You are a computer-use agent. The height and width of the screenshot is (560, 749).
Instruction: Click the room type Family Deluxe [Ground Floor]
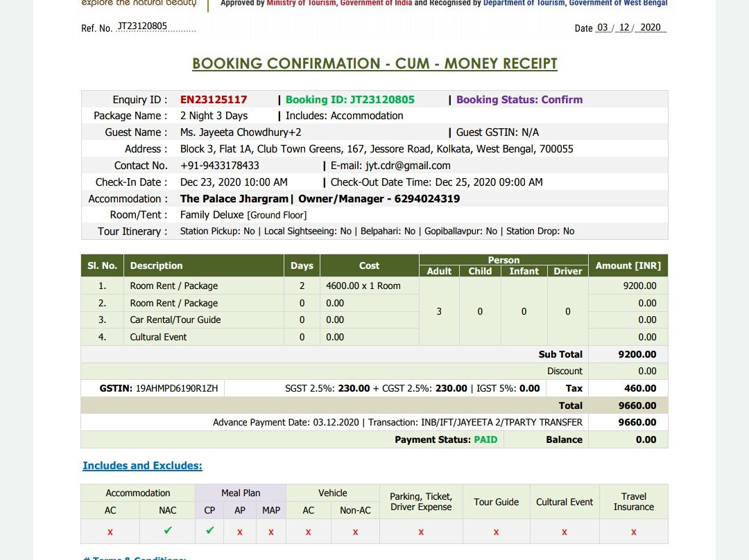pos(243,215)
